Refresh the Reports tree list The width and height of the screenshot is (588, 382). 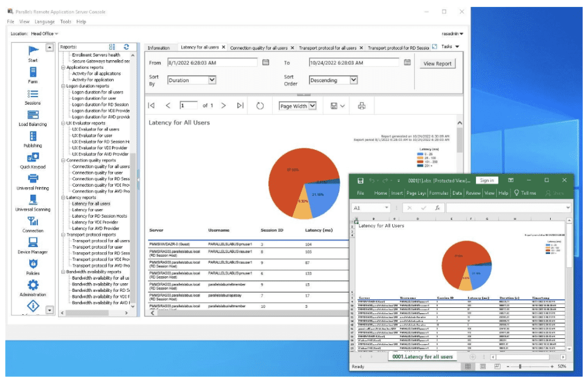point(126,47)
